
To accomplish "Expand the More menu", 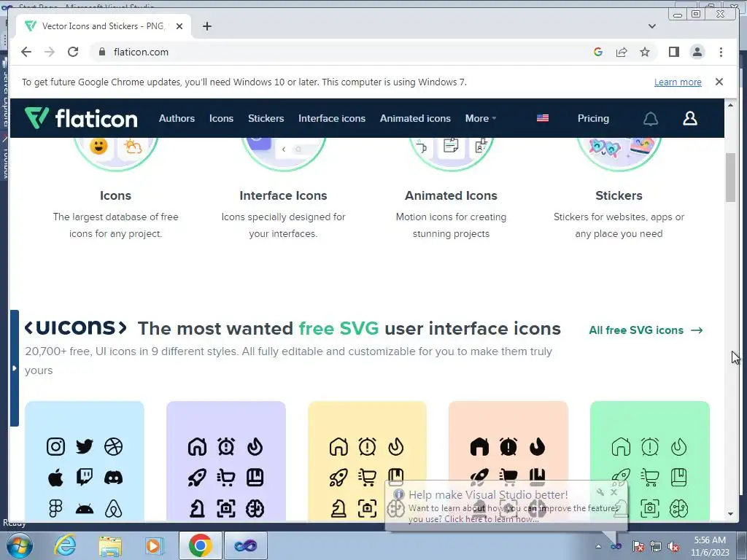I will [480, 118].
